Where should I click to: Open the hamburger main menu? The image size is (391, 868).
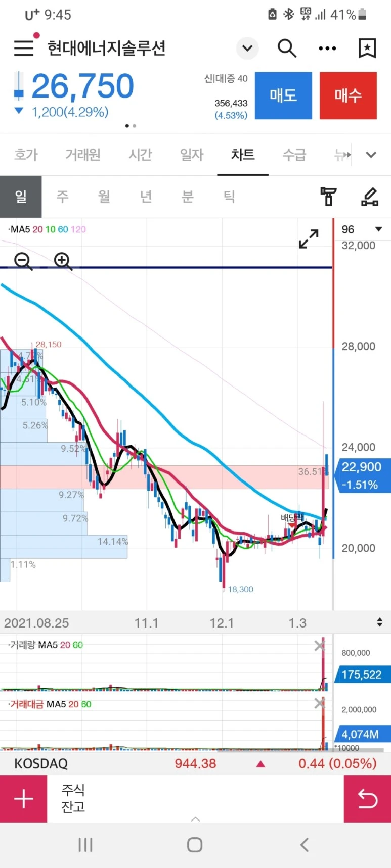pyautogui.click(x=24, y=48)
